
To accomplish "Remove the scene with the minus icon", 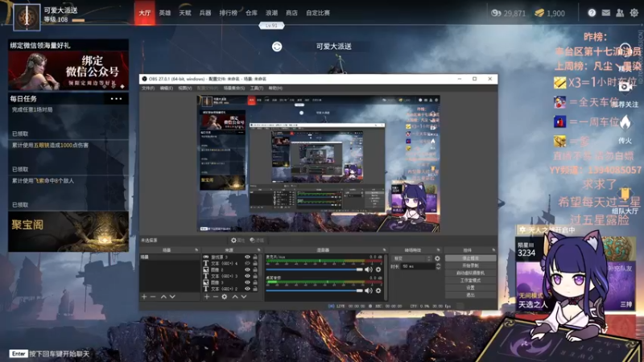I will pyautogui.click(x=153, y=296).
